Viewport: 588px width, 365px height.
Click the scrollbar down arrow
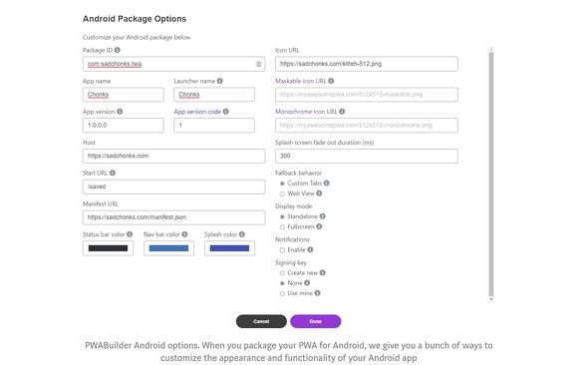click(x=491, y=299)
